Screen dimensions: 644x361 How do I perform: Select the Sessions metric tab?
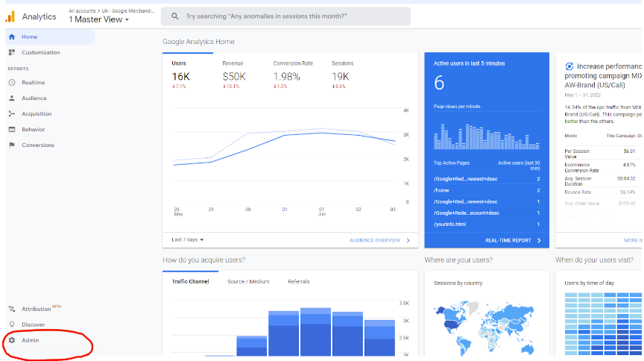coord(343,74)
